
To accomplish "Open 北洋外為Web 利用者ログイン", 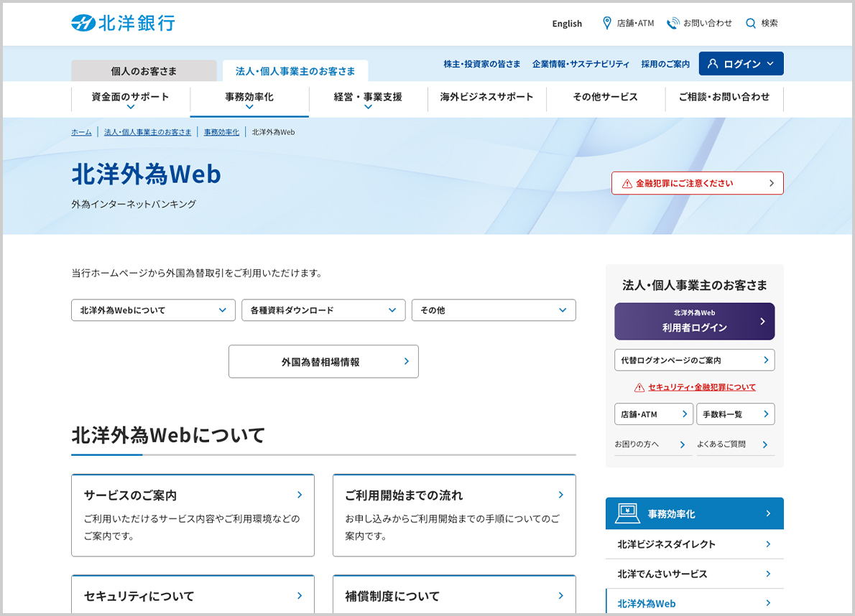I will 694,322.
